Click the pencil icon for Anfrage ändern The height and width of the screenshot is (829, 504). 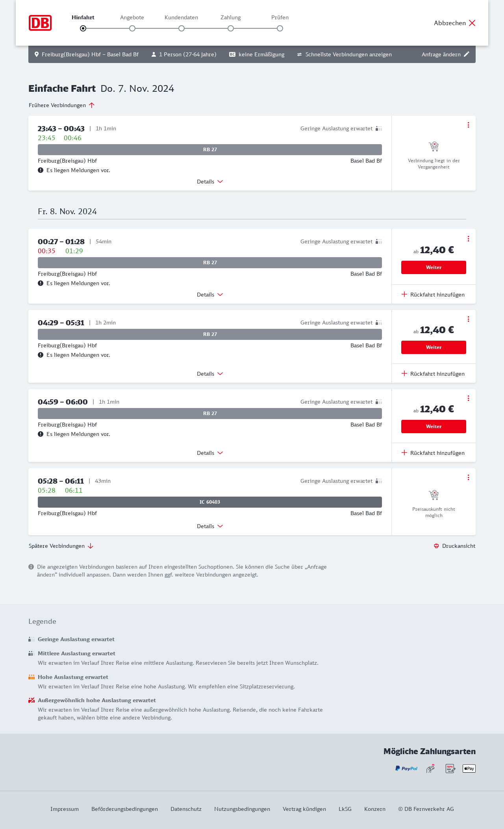point(467,54)
